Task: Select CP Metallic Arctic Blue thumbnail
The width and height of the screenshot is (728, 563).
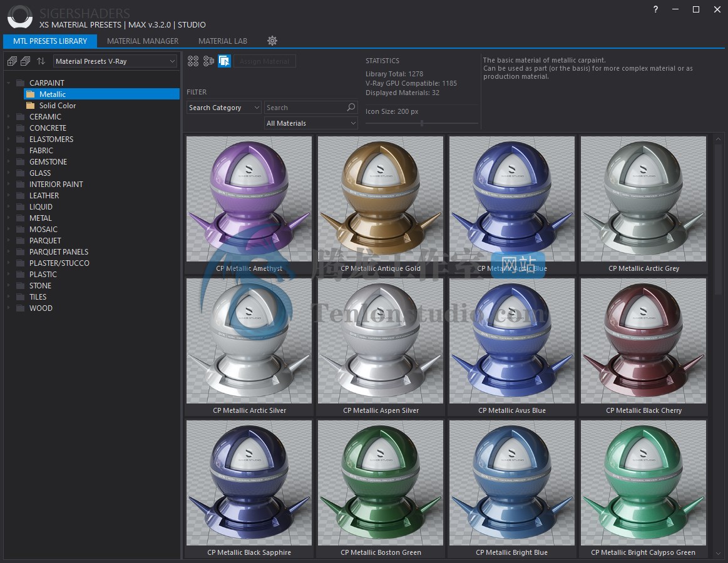Action: (511, 199)
